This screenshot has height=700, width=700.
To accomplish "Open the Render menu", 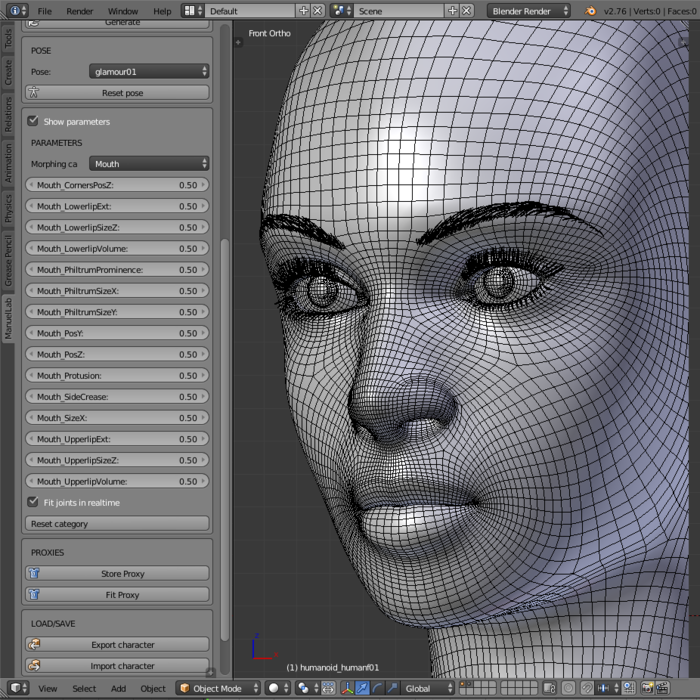I will click(80, 10).
